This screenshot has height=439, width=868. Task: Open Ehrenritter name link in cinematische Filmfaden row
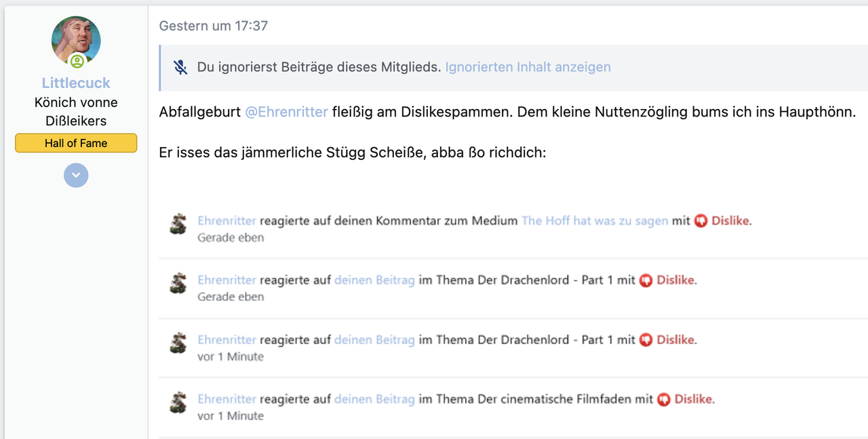(x=227, y=399)
